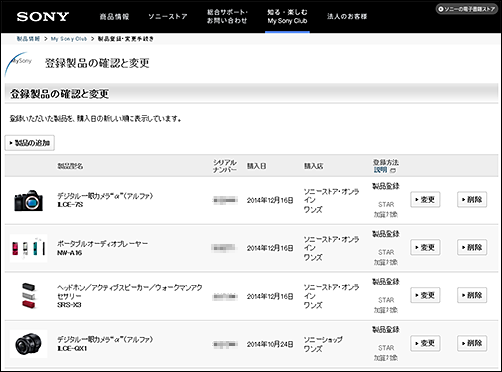This screenshot has height=372, width=502.
Task: Open the ソニーストア menu
Action: (x=168, y=17)
